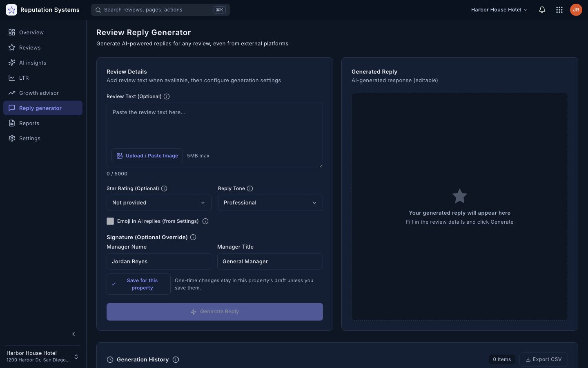Click the Reputation Systems star logo
The width and height of the screenshot is (588, 368).
pyautogui.click(x=11, y=10)
